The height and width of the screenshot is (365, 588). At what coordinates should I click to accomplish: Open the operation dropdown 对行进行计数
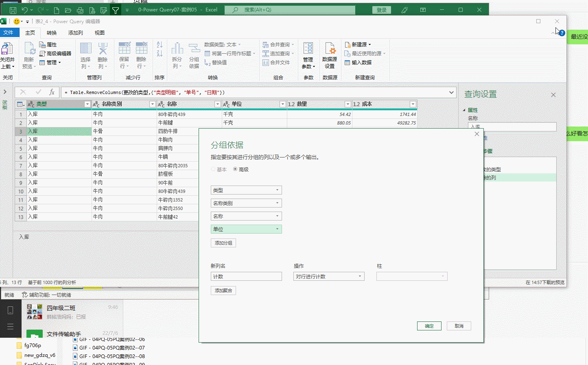click(x=329, y=276)
